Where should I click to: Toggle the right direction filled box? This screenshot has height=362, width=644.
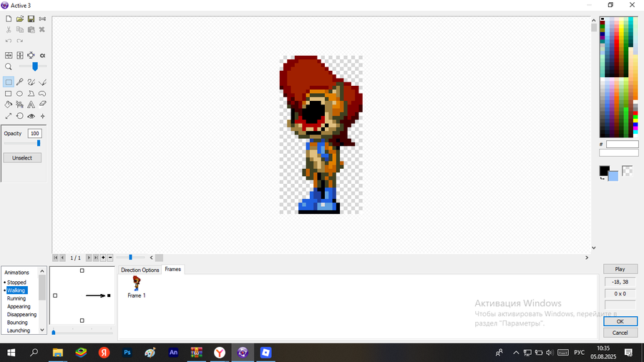[x=109, y=295]
